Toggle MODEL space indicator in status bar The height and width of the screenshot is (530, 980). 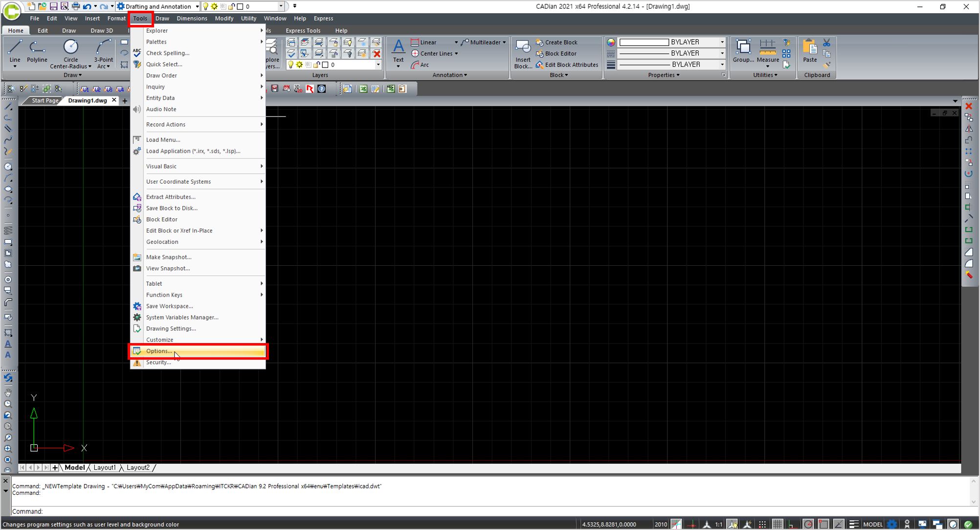(873, 524)
